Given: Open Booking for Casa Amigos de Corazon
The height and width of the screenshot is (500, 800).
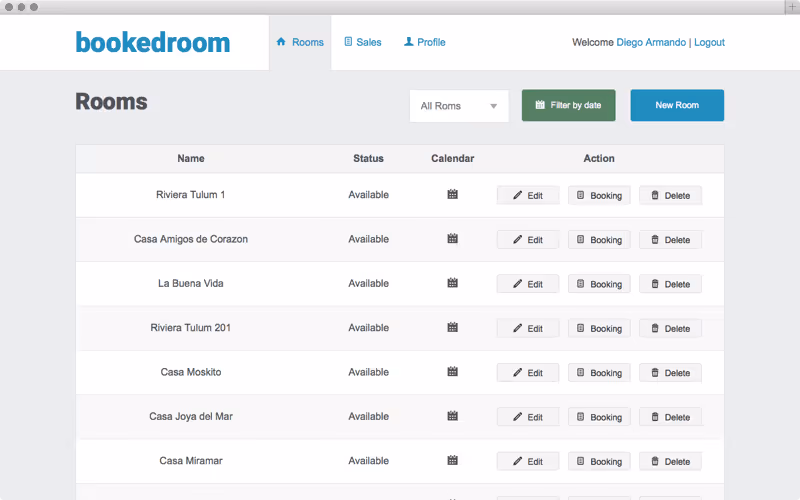Looking at the screenshot, I should [599, 240].
